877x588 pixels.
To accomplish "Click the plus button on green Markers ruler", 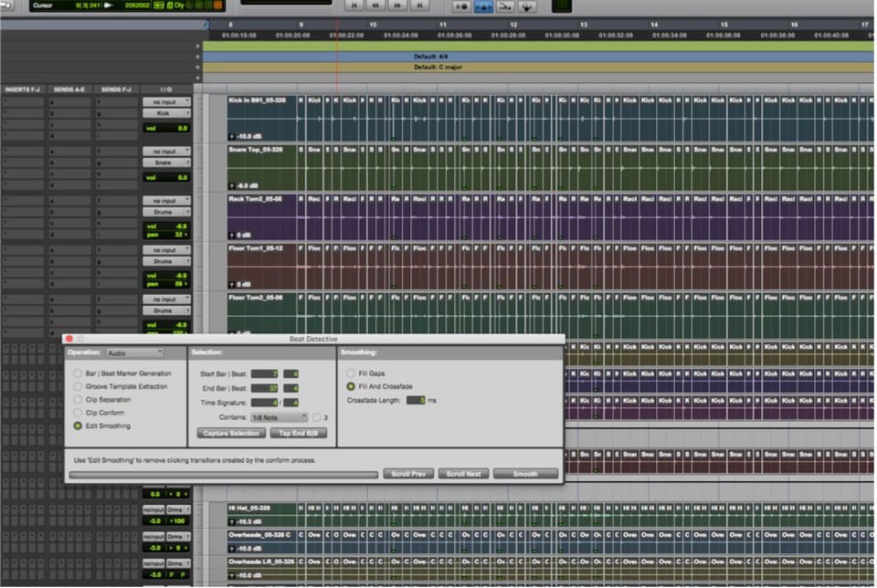I will click(x=197, y=47).
